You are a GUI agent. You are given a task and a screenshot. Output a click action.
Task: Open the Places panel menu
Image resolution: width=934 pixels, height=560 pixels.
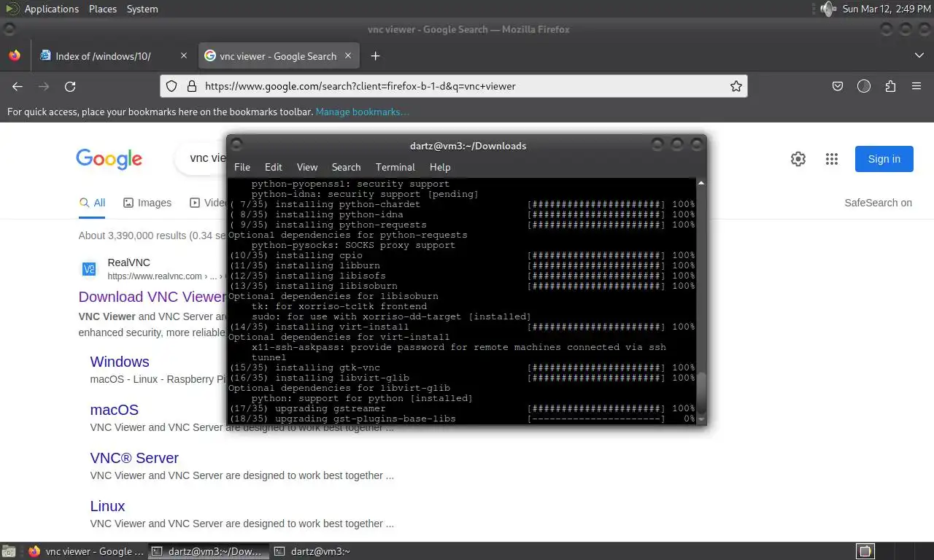pos(103,9)
